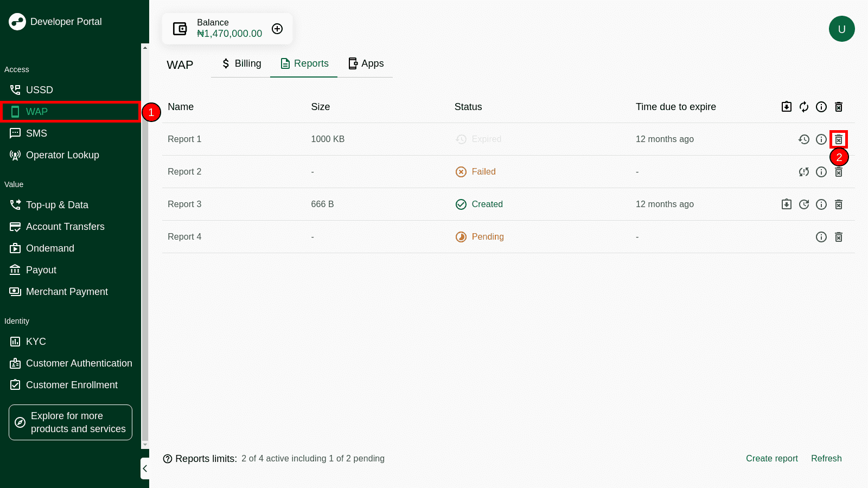Open the info icon for Report 4
The image size is (868, 488).
(x=821, y=237)
